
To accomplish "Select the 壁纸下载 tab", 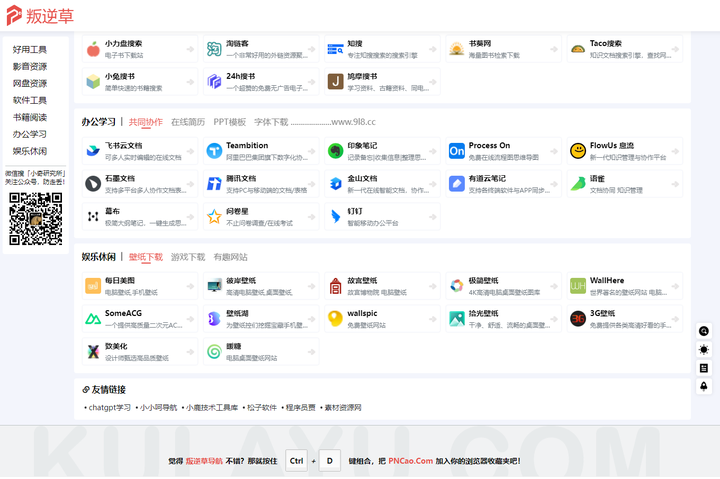I will pyautogui.click(x=146, y=257).
